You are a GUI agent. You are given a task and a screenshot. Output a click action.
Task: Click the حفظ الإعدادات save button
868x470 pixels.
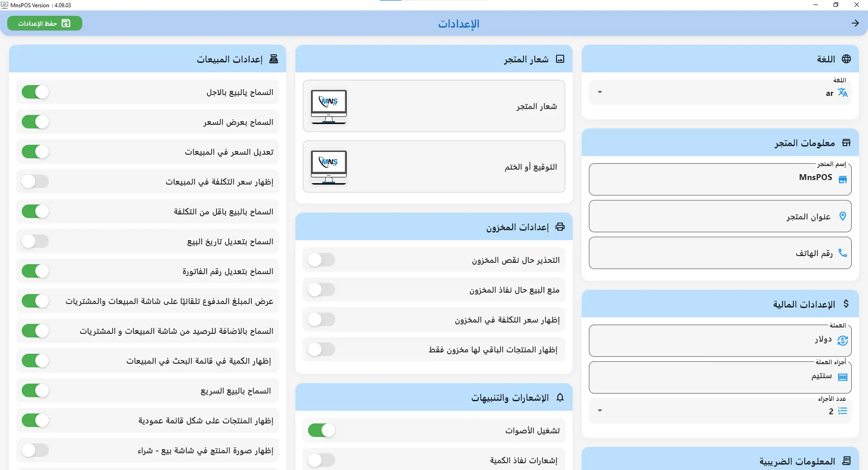(44, 23)
